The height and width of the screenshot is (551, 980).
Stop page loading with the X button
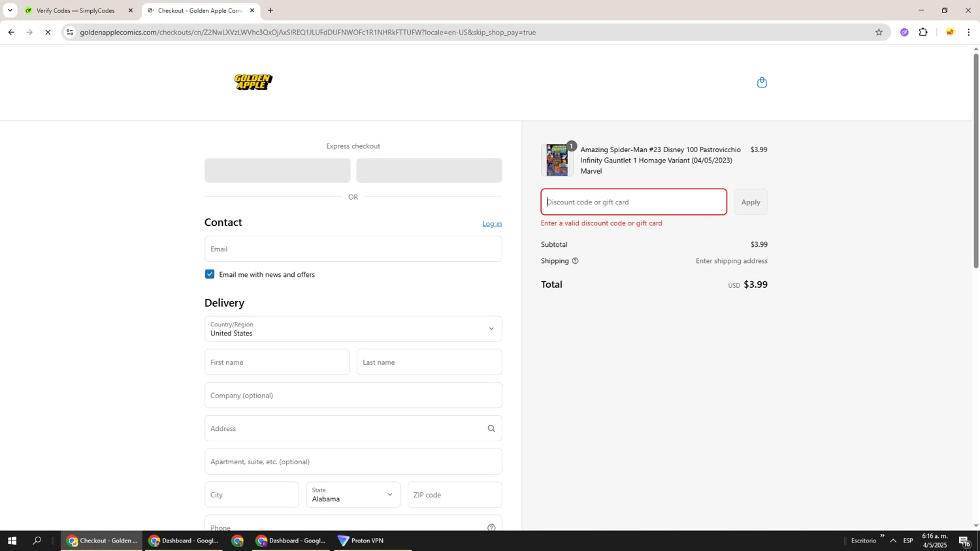pyautogui.click(x=48, y=32)
